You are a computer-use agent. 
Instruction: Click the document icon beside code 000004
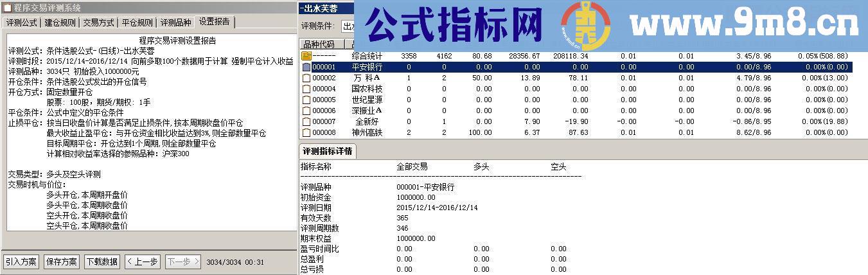(306, 89)
